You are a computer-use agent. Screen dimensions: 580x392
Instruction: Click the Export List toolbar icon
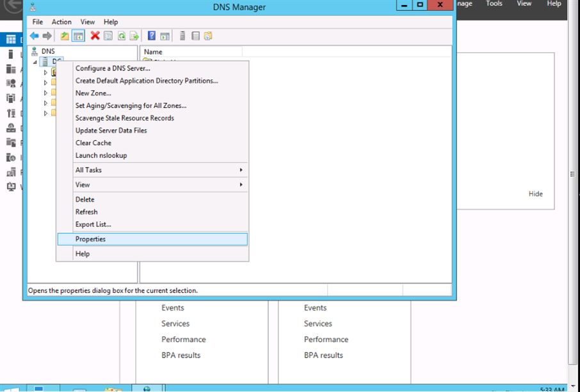(134, 36)
